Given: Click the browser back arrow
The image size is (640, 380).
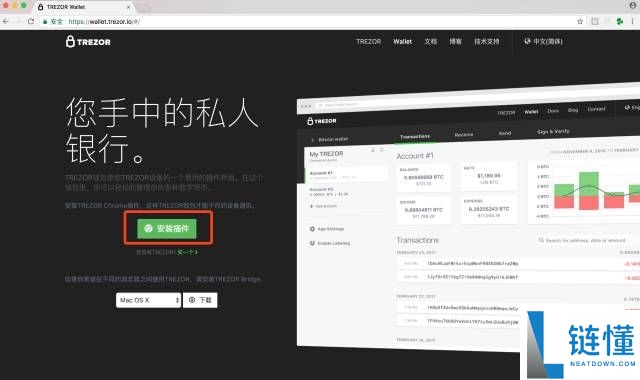Looking at the screenshot, I should click(x=6, y=21).
